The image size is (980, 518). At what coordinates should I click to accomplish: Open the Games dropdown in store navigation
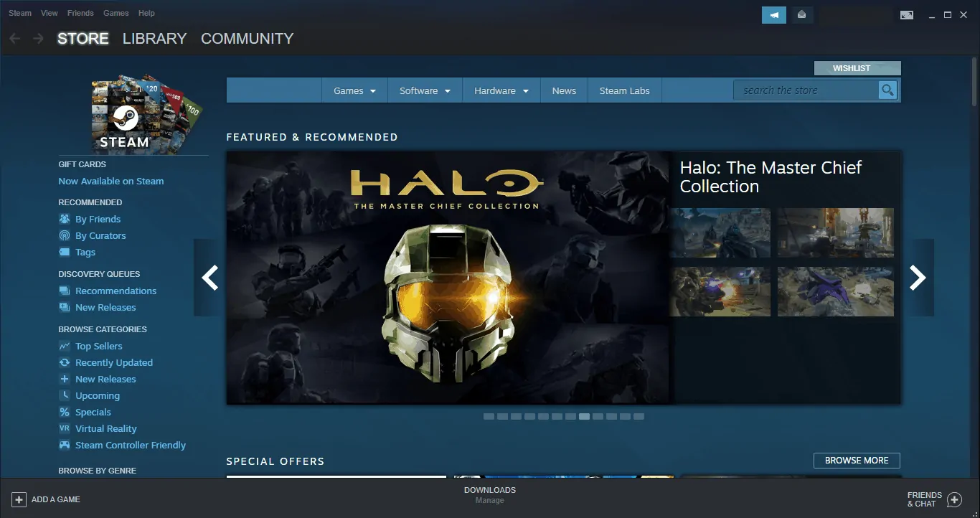pos(354,90)
